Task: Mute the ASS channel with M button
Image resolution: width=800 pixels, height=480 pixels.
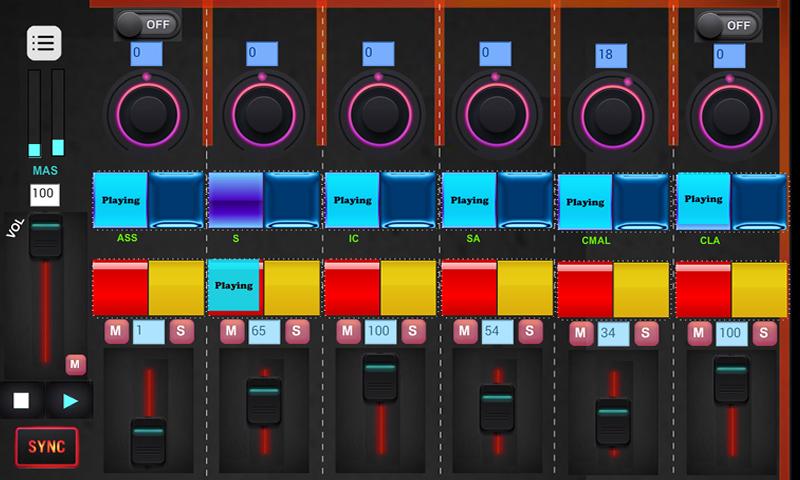Action: 116,331
